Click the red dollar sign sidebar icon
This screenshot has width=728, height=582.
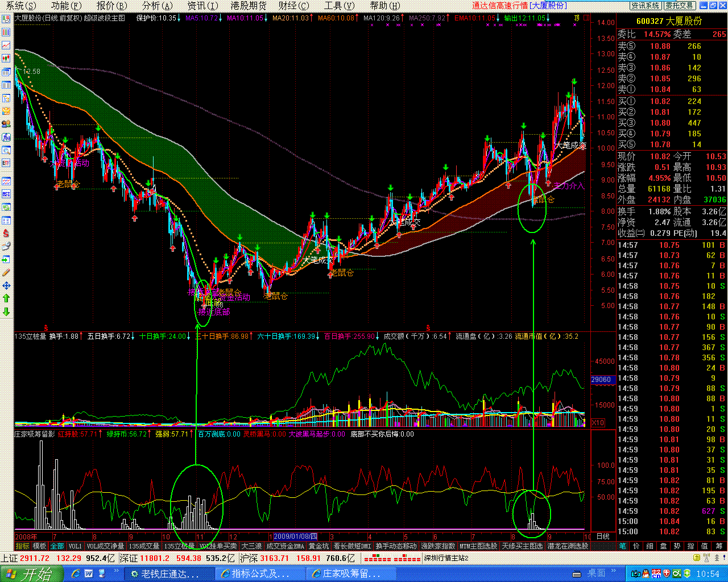click(x=6, y=233)
